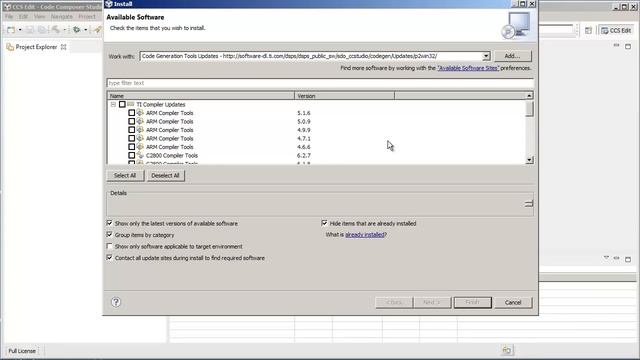The image size is (640, 360).
Task: Toggle Show only the latest versions checkbox
Action: coord(109,223)
